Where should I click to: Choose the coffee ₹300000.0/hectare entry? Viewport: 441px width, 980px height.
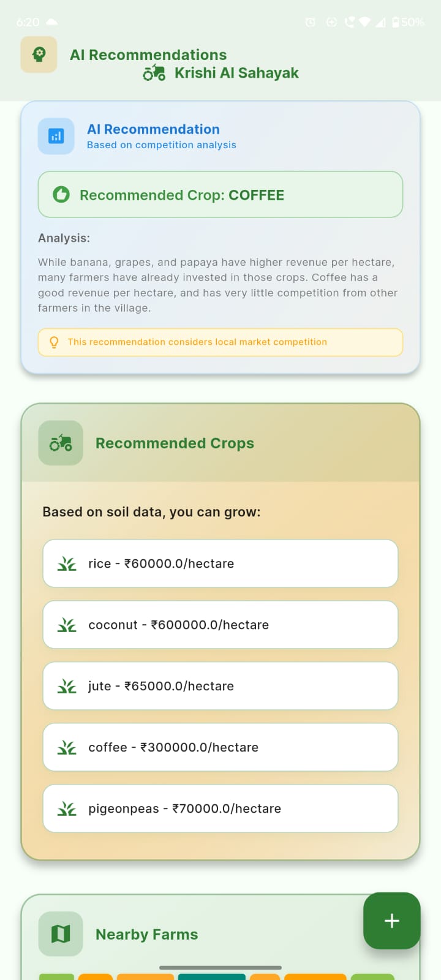[x=221, y=747]
